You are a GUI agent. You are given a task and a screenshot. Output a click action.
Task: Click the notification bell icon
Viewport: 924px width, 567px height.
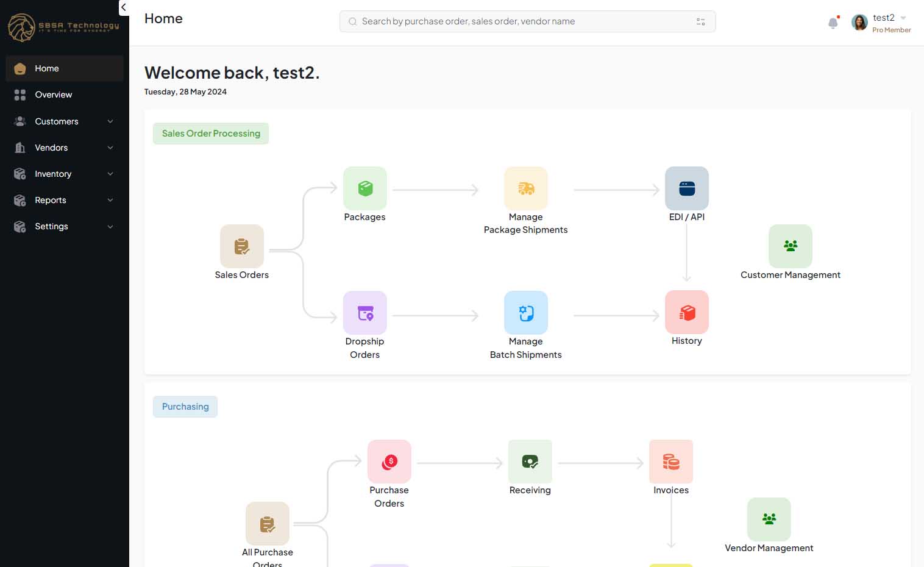[x=833, y=23]
